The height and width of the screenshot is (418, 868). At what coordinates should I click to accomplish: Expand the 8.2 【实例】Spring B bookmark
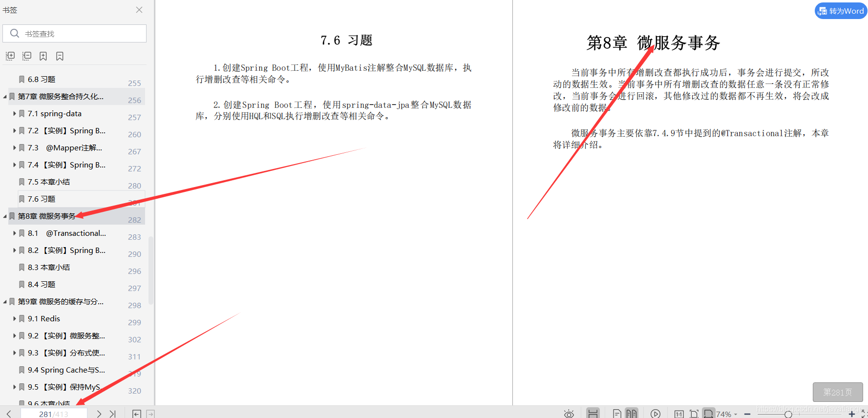[15, 250]
